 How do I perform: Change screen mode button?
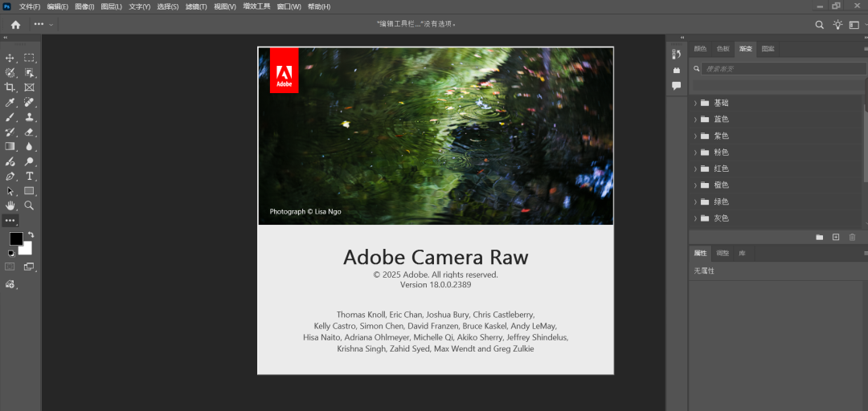[x=29, y=267]
